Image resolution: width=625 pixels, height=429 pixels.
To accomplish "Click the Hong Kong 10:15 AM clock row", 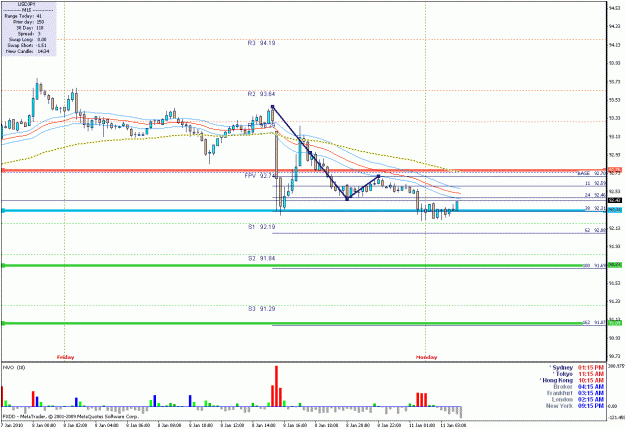I will (x=572, y=380).
